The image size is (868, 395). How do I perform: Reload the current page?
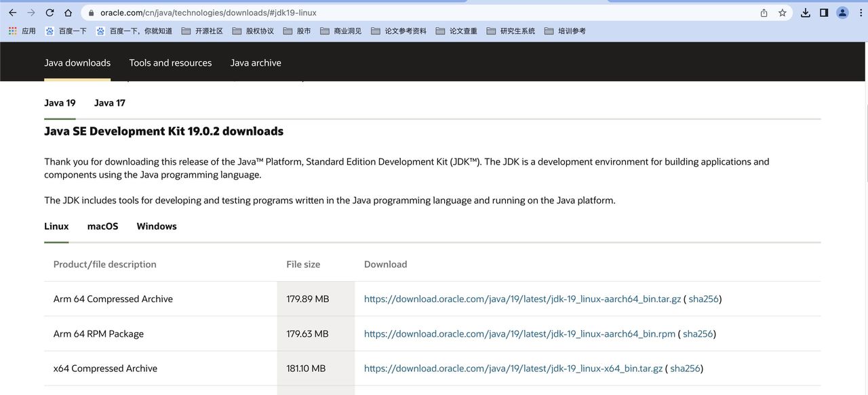coord(50,13)
